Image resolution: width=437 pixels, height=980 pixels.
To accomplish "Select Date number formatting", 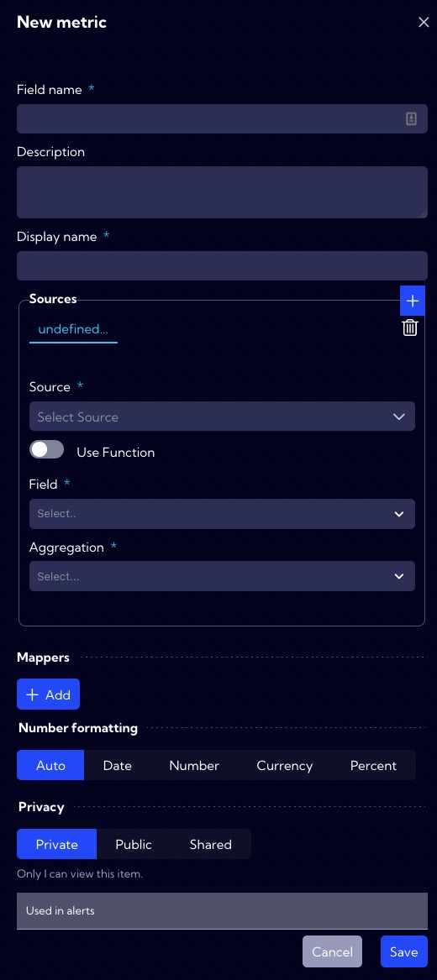I will 118,766.
